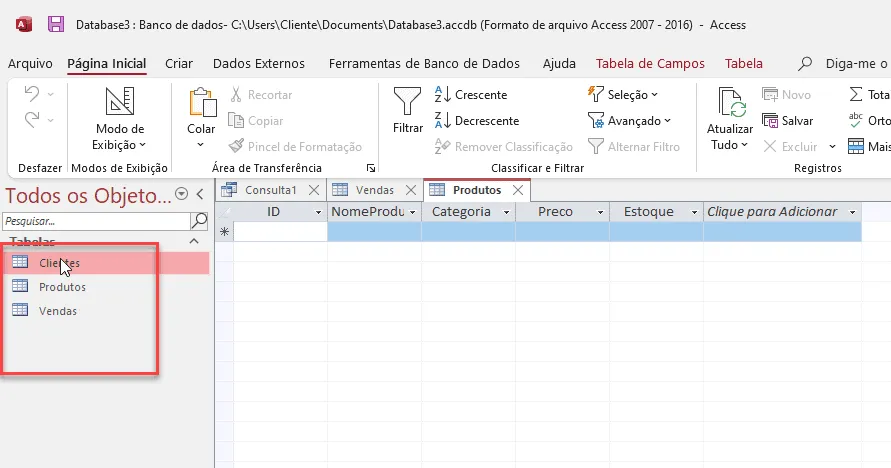Screen dimensions: 891x468
Task: Sort descending with Decrescente
Action: click(x=477, y=121)
